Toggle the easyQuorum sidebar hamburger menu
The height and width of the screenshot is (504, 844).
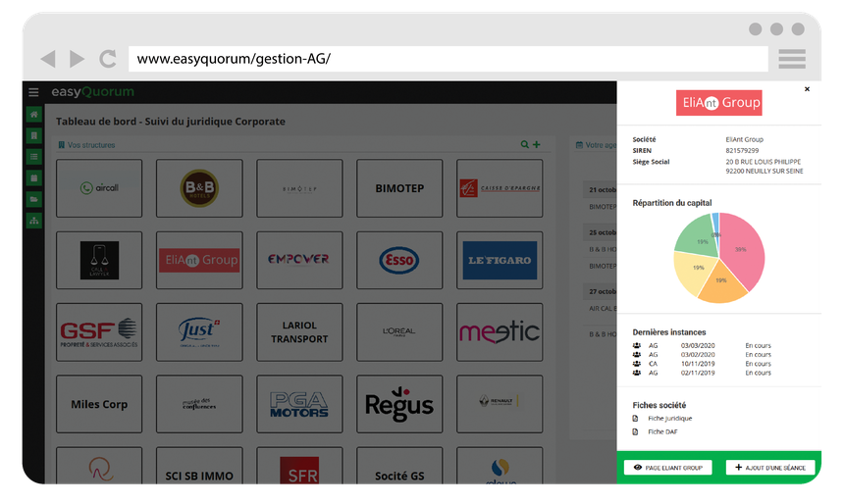[x=33, y=92]
